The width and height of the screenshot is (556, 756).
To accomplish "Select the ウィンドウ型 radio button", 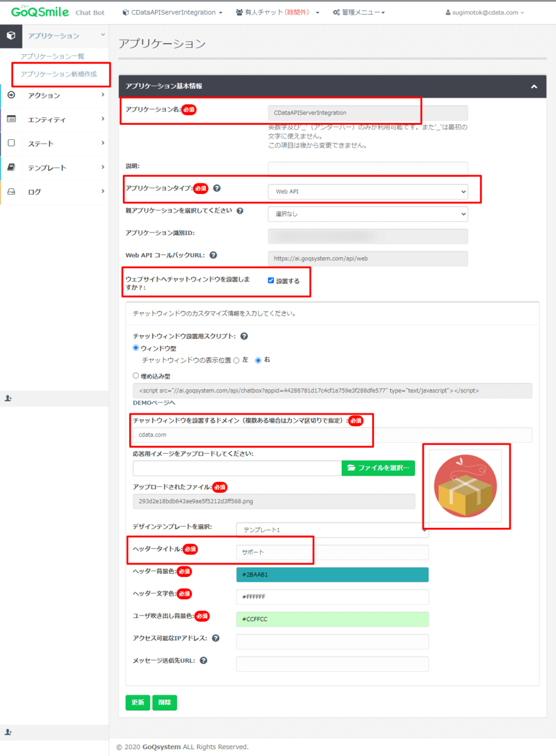I will [136, 348].
